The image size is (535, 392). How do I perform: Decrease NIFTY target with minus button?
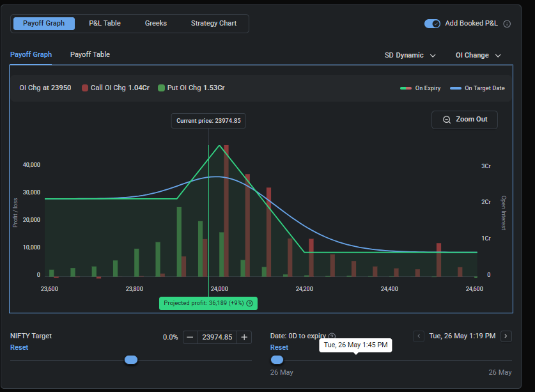pyautogui.click(x=190, y=338)
